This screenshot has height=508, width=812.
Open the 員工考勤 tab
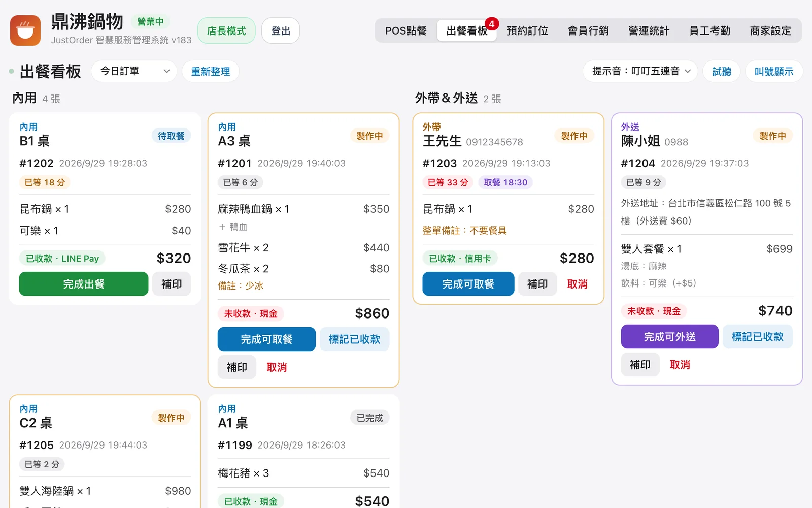click(x=710, y=30)
